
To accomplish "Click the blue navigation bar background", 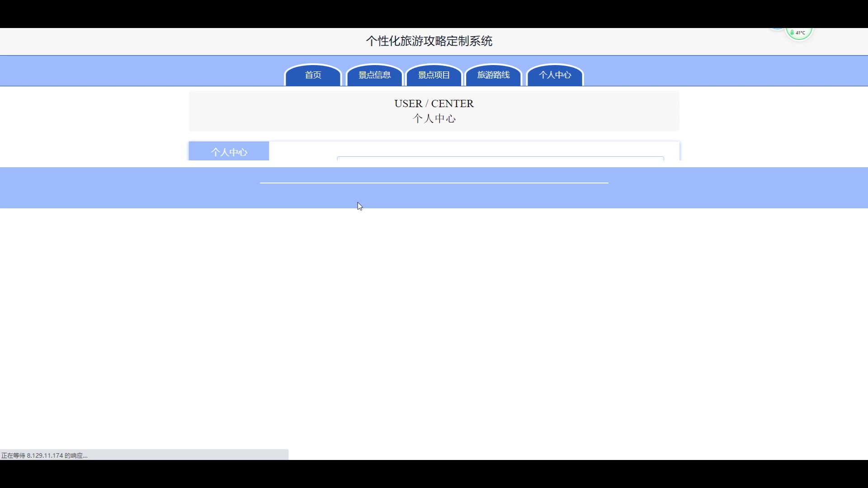I will [136, 71].
